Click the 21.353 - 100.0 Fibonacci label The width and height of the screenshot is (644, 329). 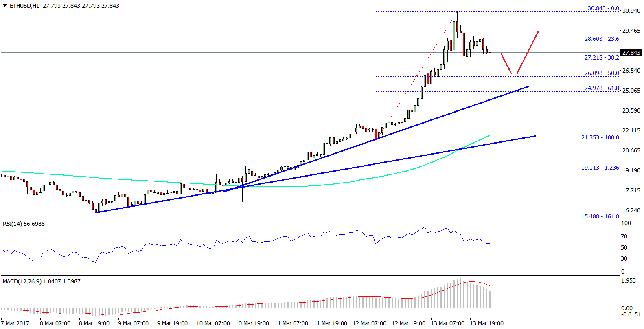(600, 137)
